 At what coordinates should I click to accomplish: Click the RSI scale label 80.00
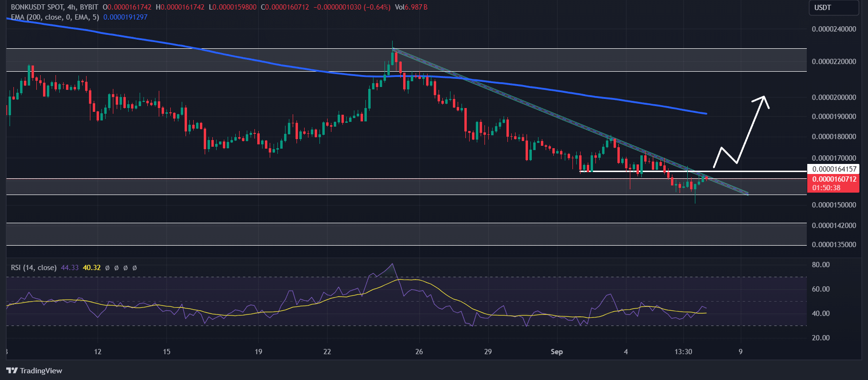click(x=821, y=265)
